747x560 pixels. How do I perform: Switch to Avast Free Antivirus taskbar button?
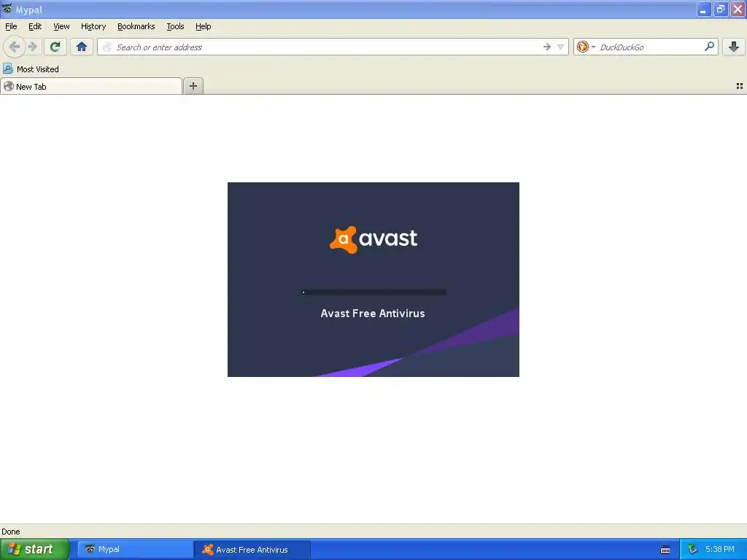coord(252,550)
